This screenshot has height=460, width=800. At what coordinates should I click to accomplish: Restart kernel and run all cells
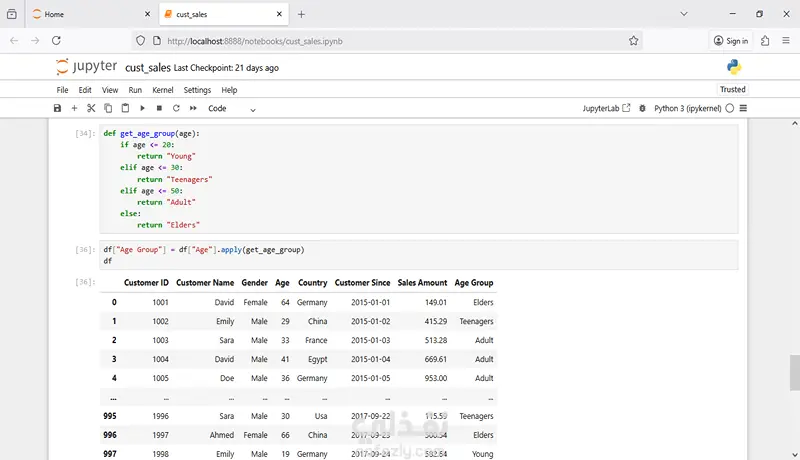(193, 108)
